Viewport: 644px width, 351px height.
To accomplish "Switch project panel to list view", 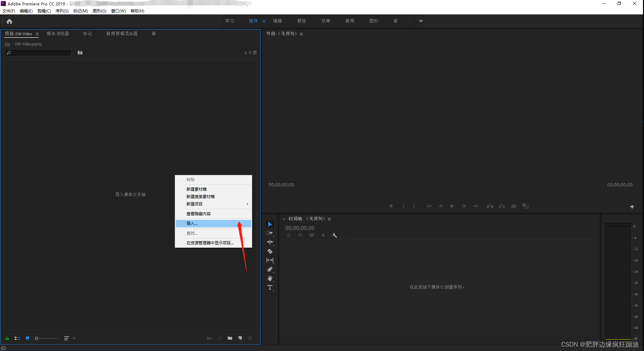I will pyautogui.click(x=17, y=338).
